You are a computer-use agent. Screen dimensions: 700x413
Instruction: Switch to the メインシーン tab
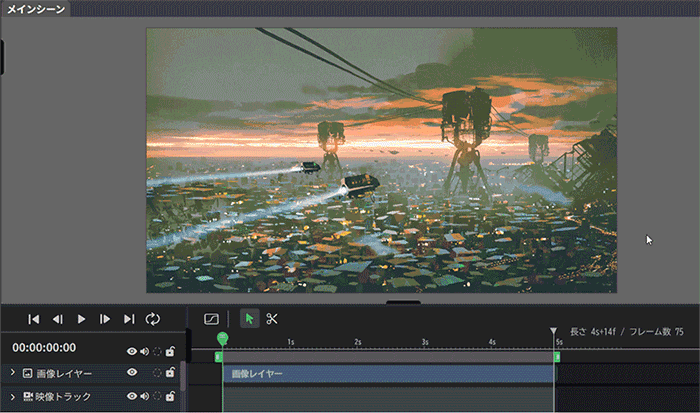[36, 9]
